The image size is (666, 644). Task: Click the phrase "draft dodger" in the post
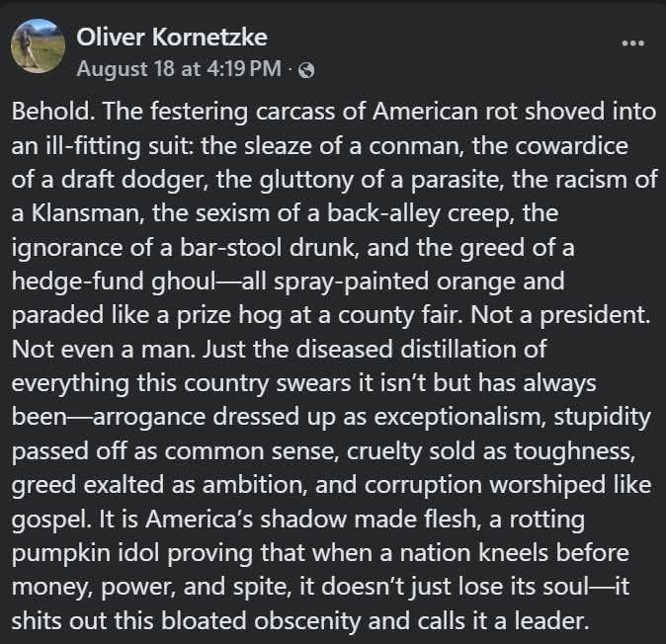(134, 180)
